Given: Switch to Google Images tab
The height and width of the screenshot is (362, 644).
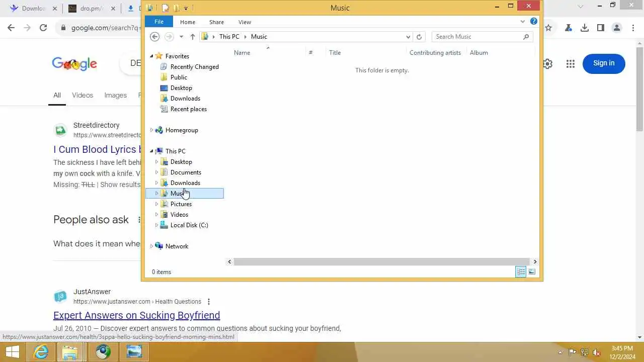Looking at the screenshot, I should click(115, 95).
